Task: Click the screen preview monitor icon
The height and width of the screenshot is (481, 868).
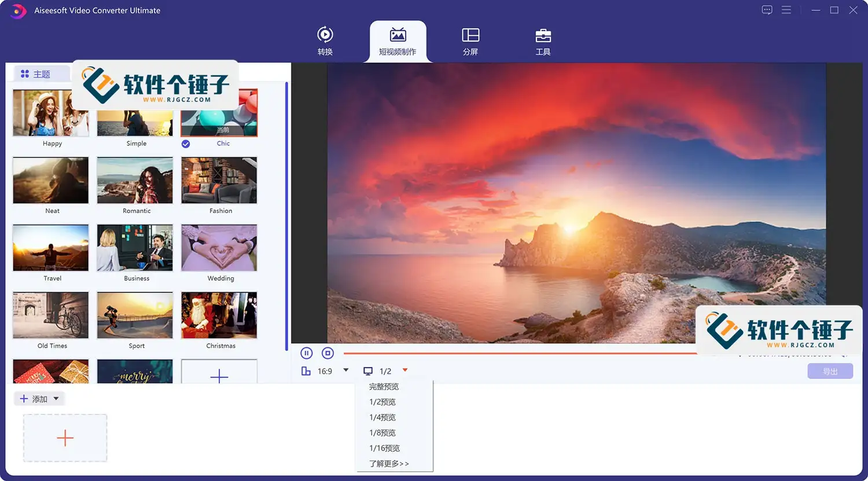Action: [368, 370]
